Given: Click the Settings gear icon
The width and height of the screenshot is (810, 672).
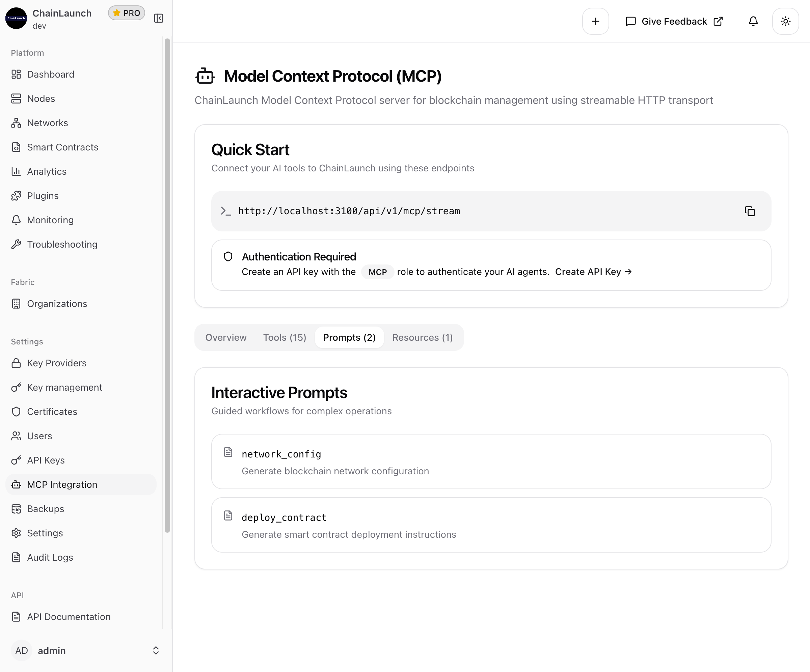Looking at the screenshot, I should (16, 533).
